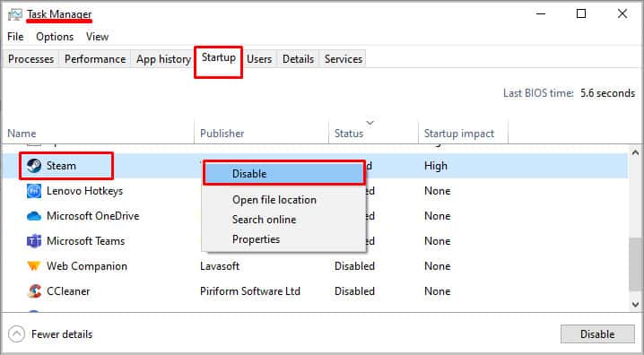Click the Task Manager title bar icon
Viewport: 644px width, 355px height.
coord(15,14)
